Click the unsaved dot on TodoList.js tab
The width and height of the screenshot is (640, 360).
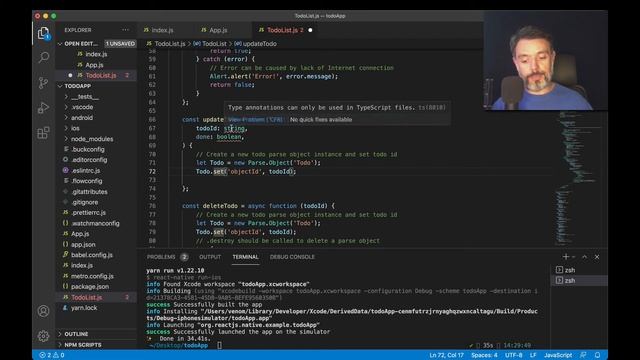click(x=310, y=30)
